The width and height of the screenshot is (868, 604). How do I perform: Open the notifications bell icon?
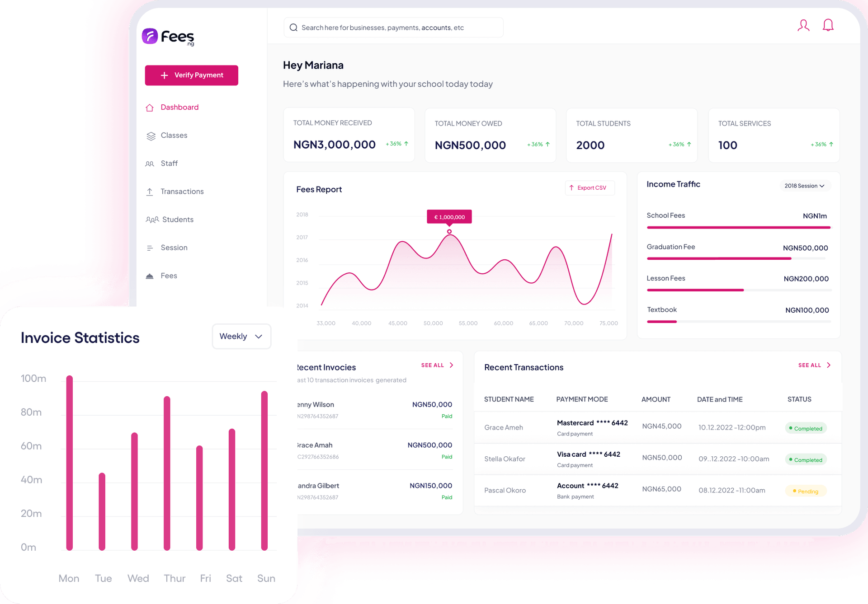coord(828,25)
